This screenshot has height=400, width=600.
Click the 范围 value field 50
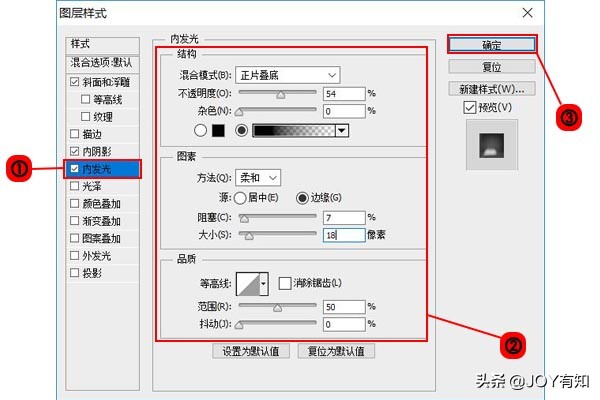click(x=344, y=307)
